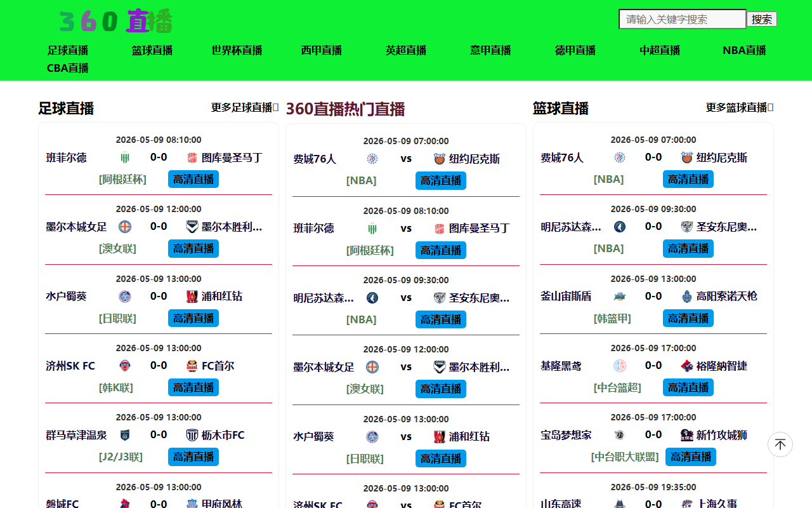Click 明尼苏达森林狼 logo in 热门直播 column
The image size is (812, 508).
click(x=372, y=298)
